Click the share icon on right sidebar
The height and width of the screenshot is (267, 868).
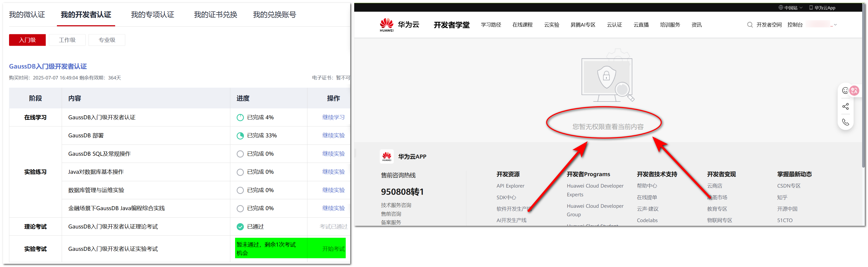click(x=845, y=106)
